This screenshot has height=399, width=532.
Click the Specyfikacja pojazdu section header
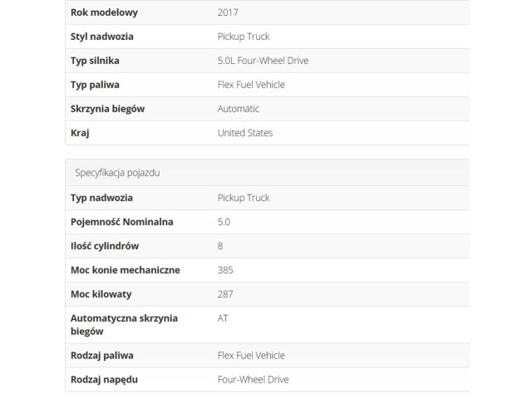click(x=117, y=172)
